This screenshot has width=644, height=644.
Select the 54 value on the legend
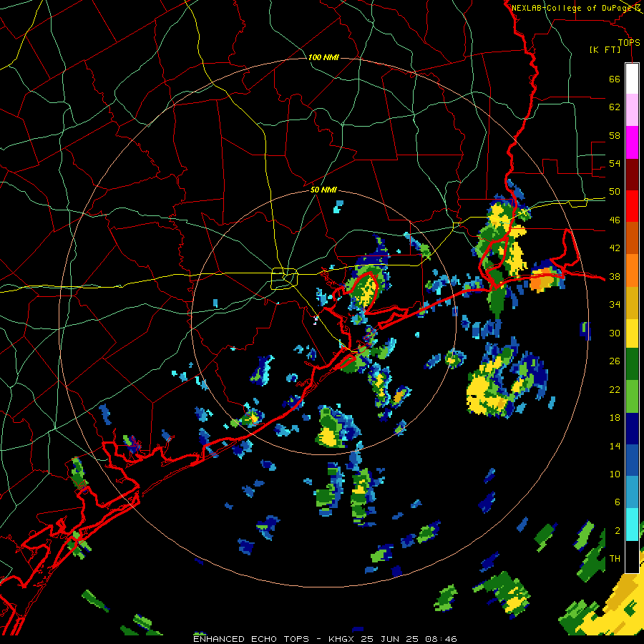[615, 163]
